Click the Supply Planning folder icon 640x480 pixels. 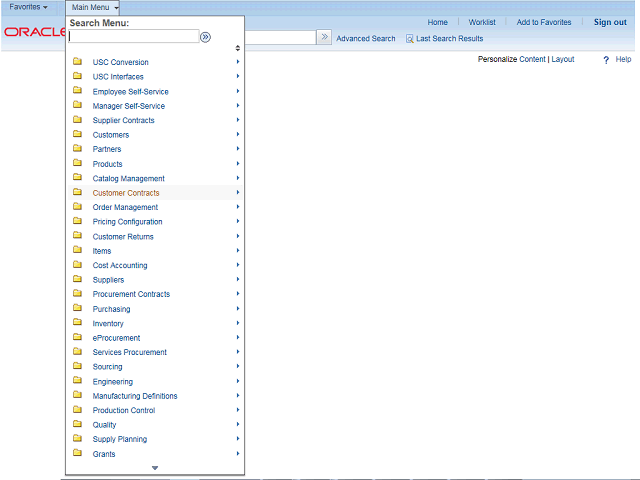[x=77, y=438]
